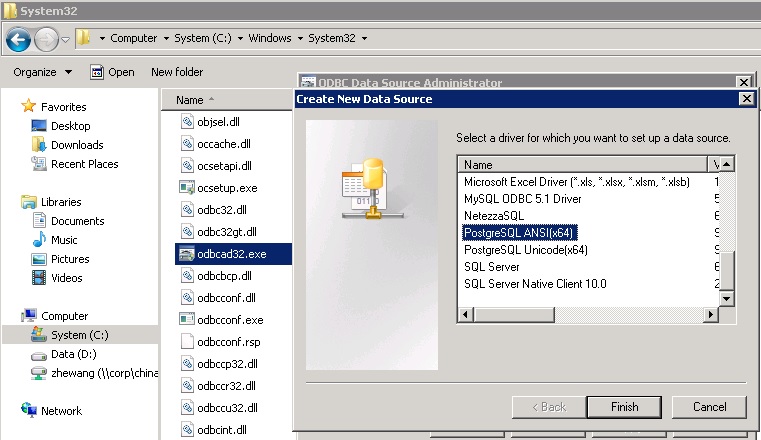
Task: Click the Downloads folder icon
Action: coord(38,145)
